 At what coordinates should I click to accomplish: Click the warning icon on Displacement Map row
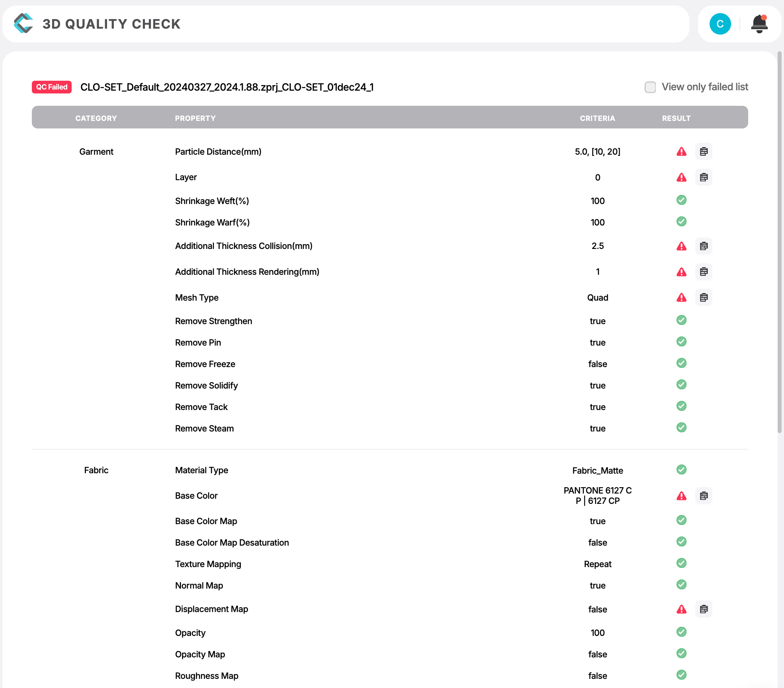681,609
